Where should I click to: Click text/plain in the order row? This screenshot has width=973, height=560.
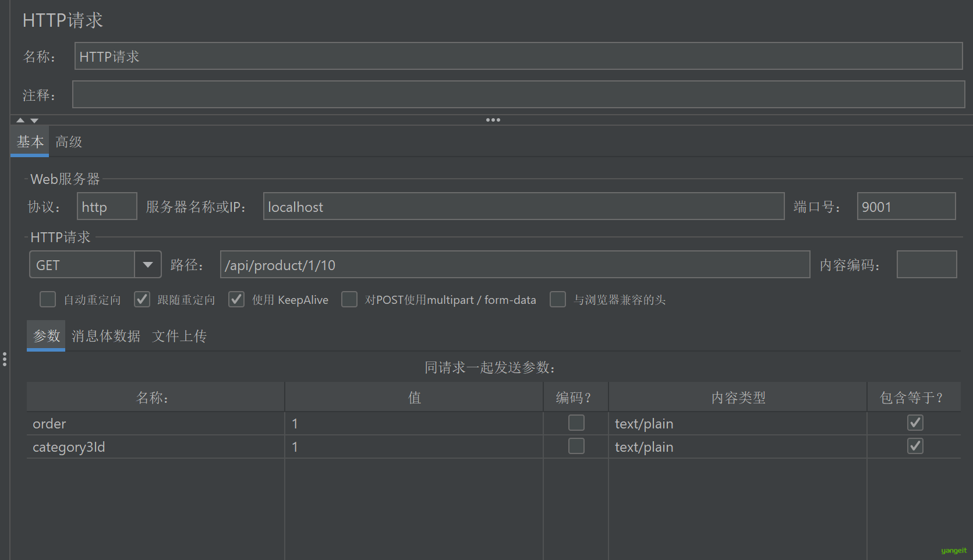click(738, 423)
